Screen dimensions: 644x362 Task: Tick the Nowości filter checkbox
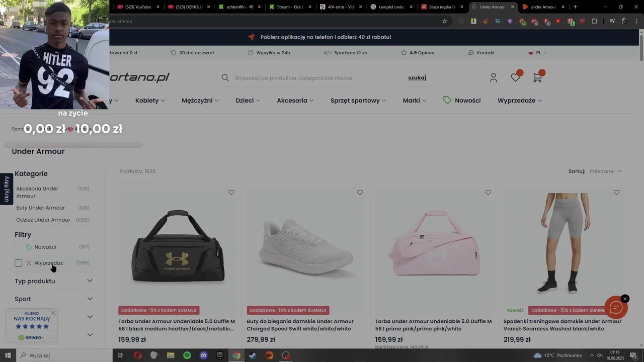point(19,247)
